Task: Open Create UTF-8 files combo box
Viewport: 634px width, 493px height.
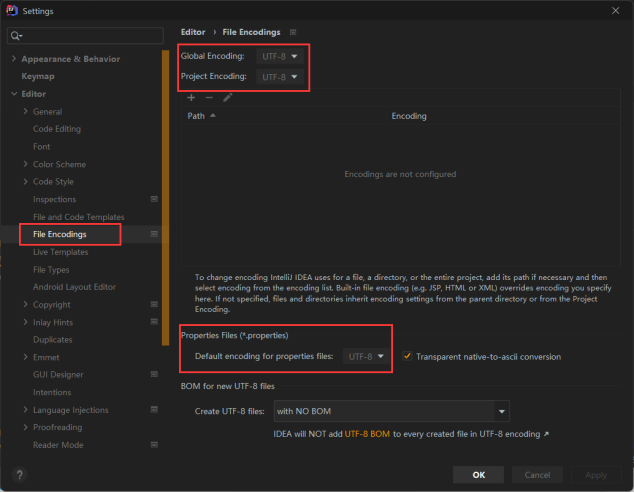Action: pos(391,411)
